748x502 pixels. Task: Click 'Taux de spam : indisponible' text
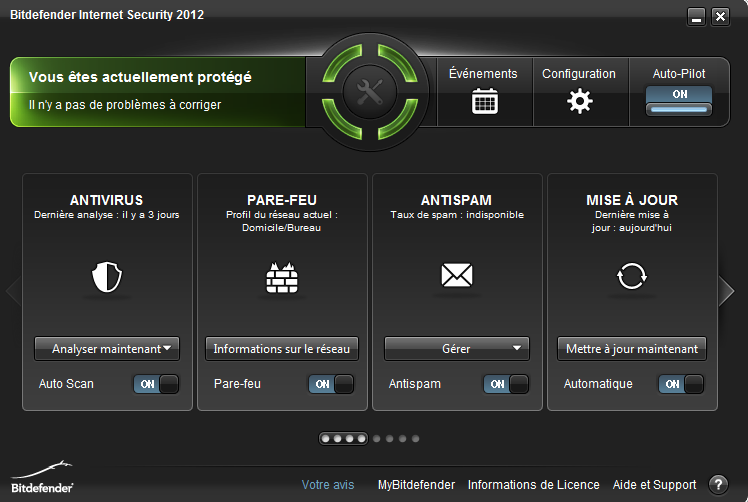click(x=457, y=215)
